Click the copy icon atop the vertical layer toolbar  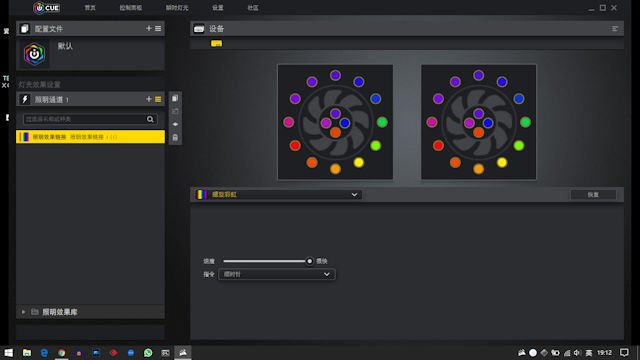(175, 98)
